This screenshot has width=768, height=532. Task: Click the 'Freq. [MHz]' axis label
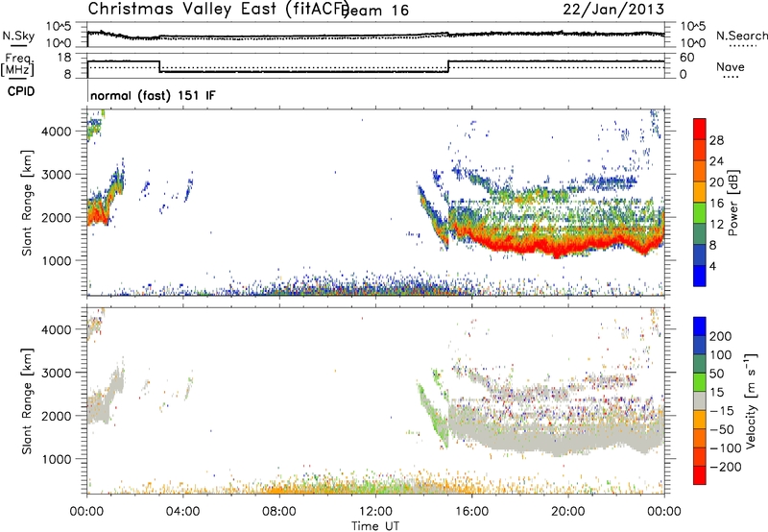(x=17, y=65)
